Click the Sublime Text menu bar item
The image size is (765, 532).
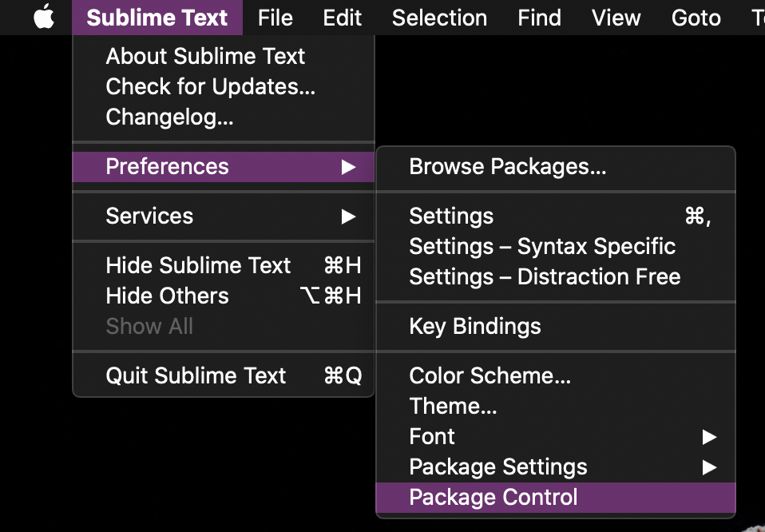157,18
